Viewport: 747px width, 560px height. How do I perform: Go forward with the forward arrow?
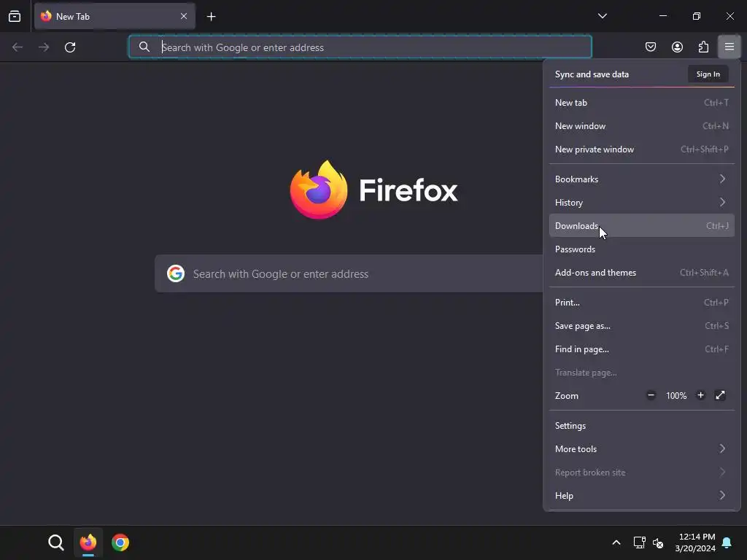44,47
